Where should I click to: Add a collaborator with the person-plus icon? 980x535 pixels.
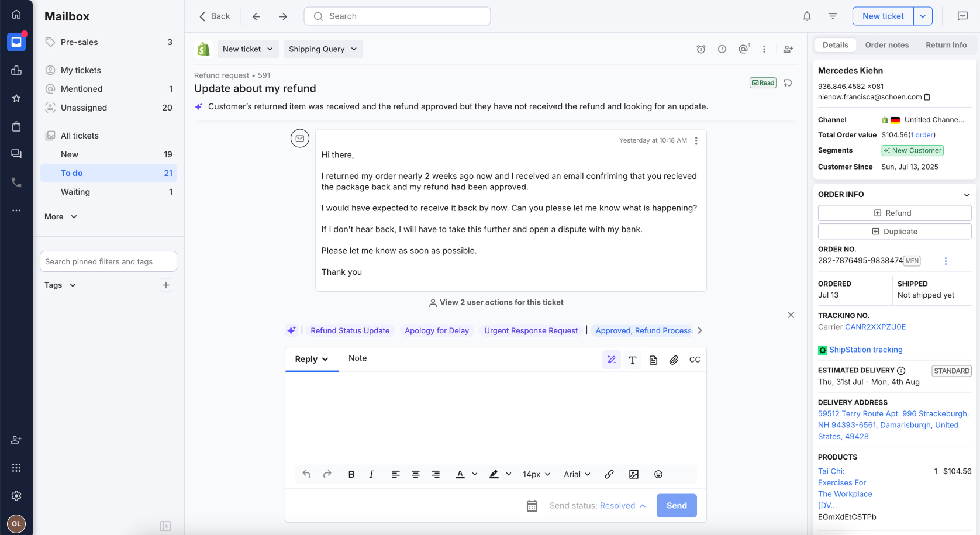[x=788, y=50]
